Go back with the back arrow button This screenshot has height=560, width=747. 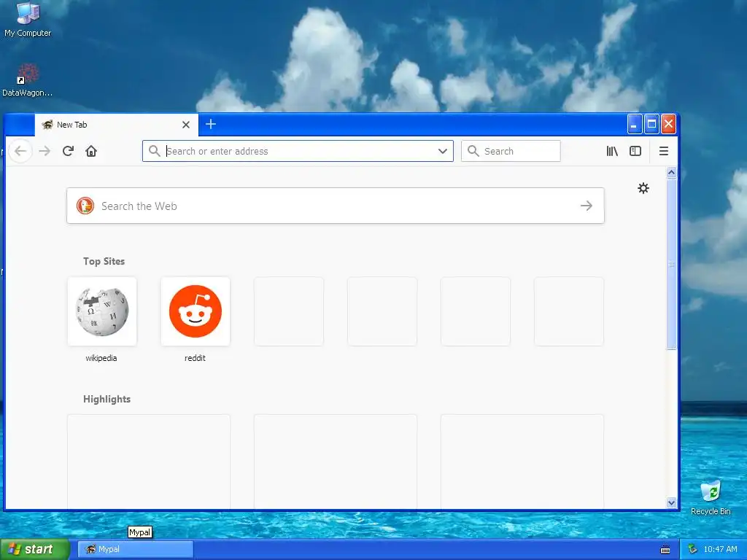20,151
